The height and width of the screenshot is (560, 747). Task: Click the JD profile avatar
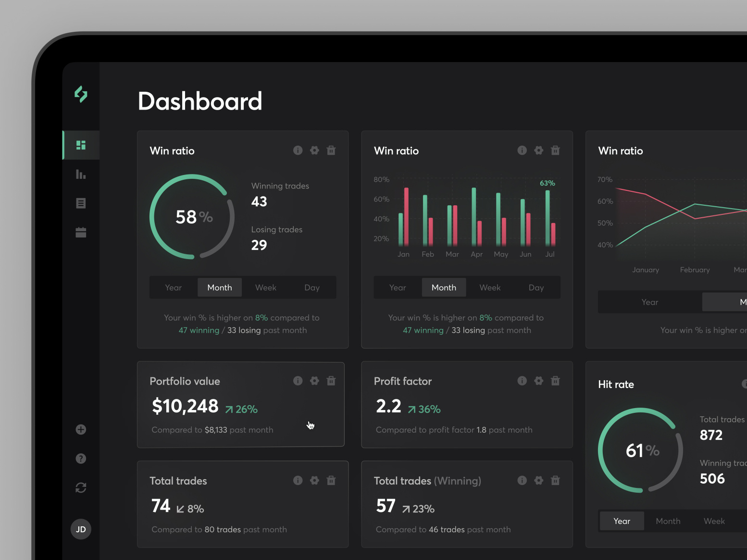point(80,529)
